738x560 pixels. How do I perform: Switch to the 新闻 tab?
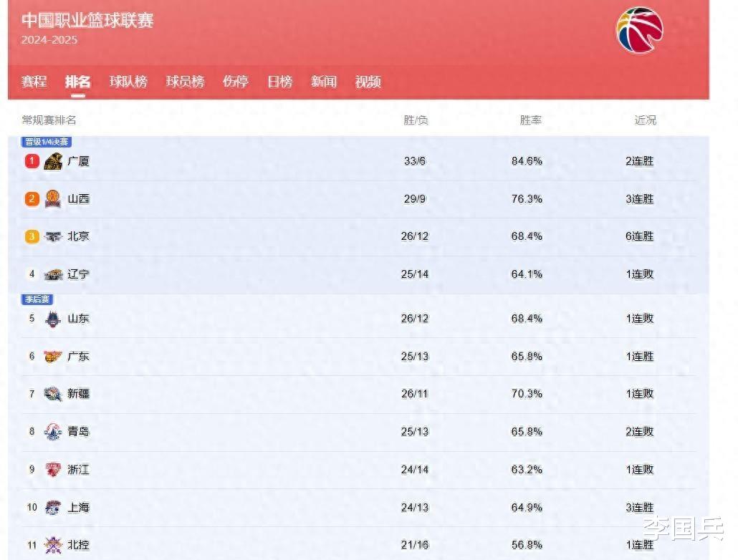pyautogui.click(x=324, y=82)
